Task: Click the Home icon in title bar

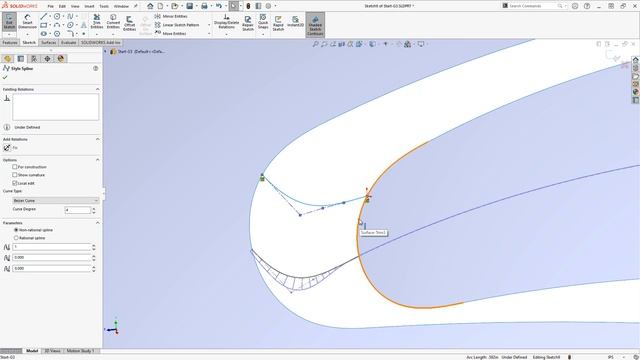Action: pos(150,6)
